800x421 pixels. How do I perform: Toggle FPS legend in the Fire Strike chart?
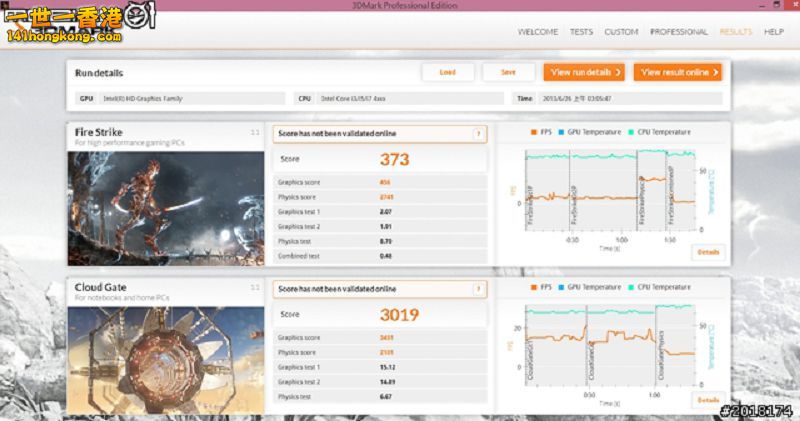click(x=541, y=132)
